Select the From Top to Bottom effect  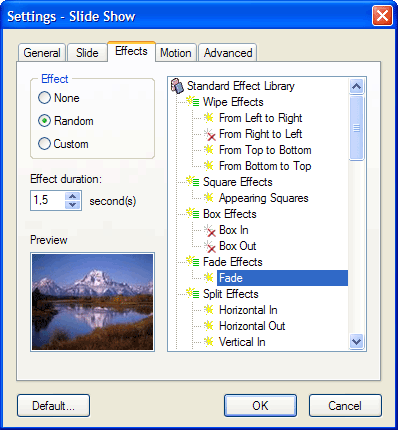point(265,150)
